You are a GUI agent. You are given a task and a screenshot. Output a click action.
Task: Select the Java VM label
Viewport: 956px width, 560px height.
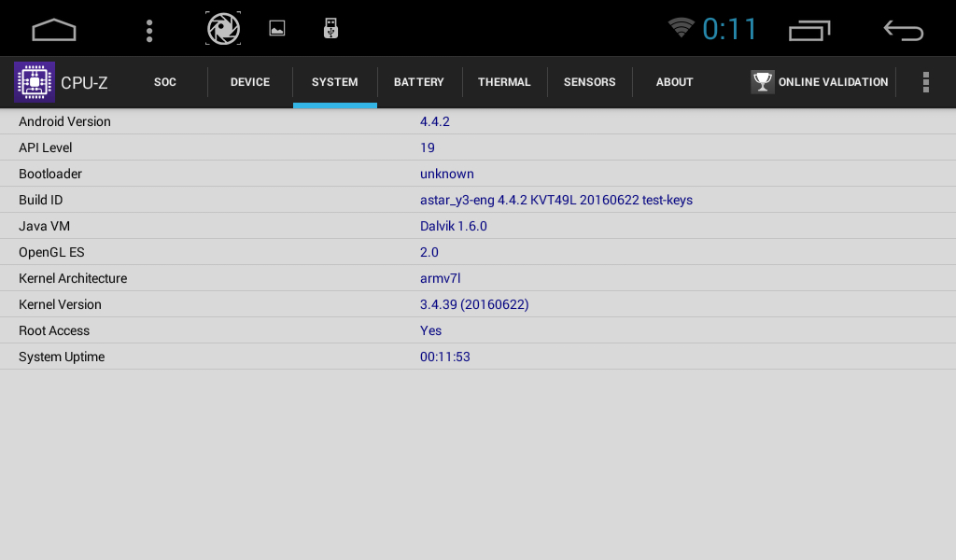44,226
